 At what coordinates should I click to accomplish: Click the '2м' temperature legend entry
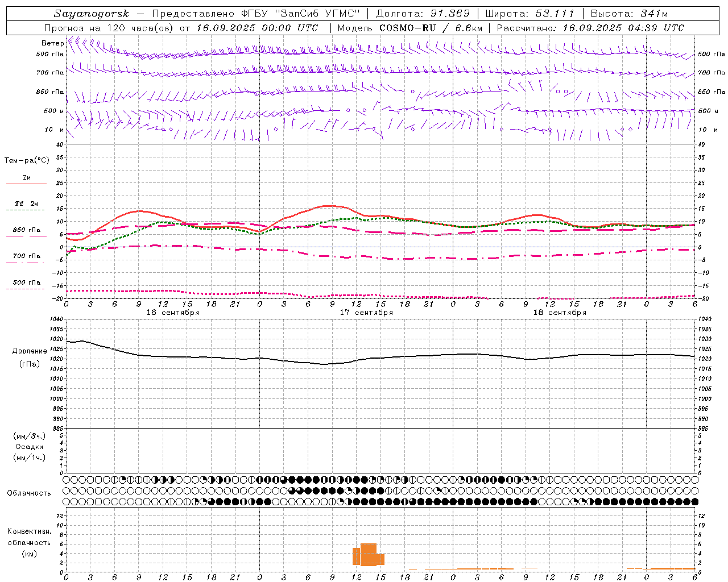[x=27, y=177]
